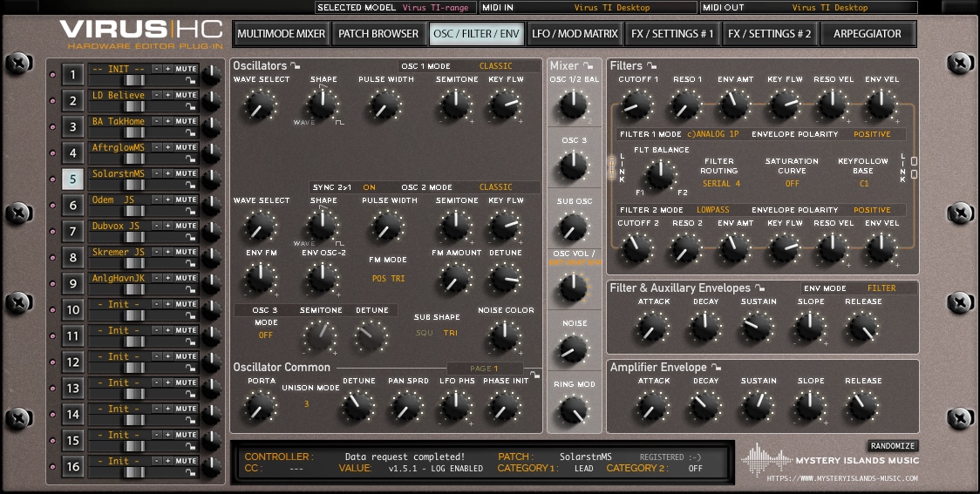
Task: Select part number 12 button
Action: [72, 362]
